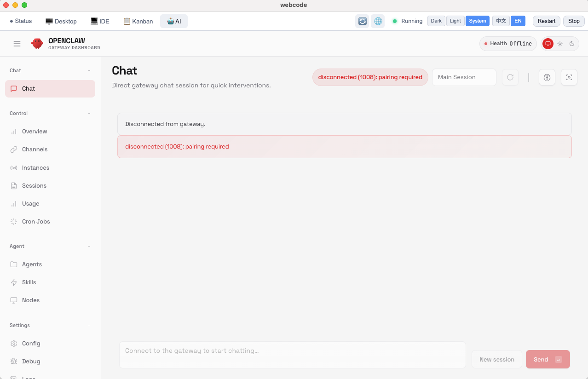Screen dimensions: 588x379
Task: Open Skills from sidebar
Action: (x=29, y=282)
